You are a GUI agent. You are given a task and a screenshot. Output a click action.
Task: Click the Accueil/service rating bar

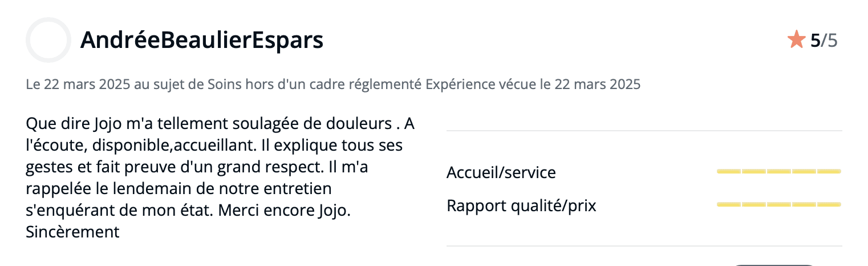779,171
